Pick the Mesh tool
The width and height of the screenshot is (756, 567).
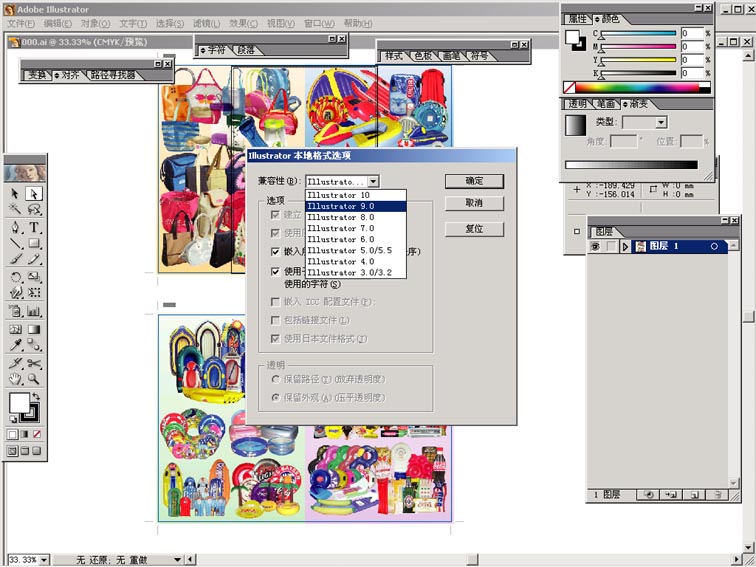15,329
